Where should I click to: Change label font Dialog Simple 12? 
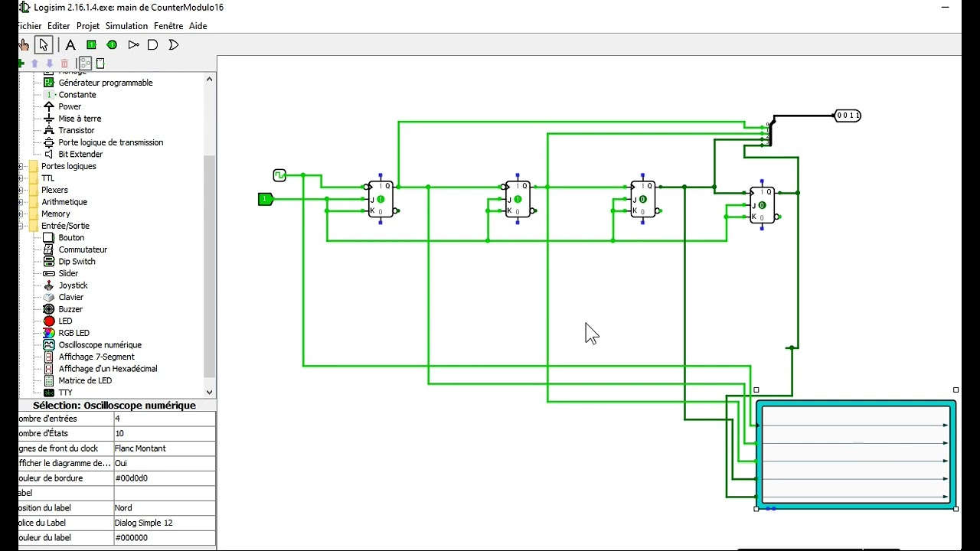pyautogui.click(x=165, y=523)
